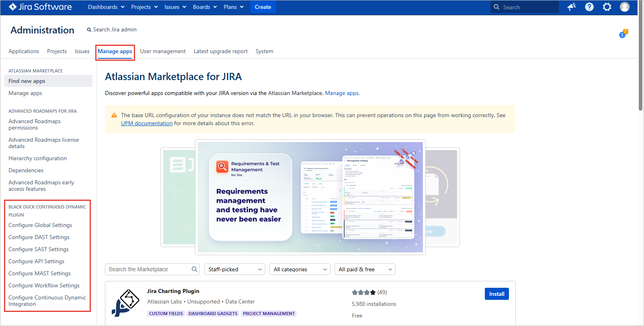Open Dependencies in sidebar
The height and width of the screenshot is (326, 644).
point(26,170)
